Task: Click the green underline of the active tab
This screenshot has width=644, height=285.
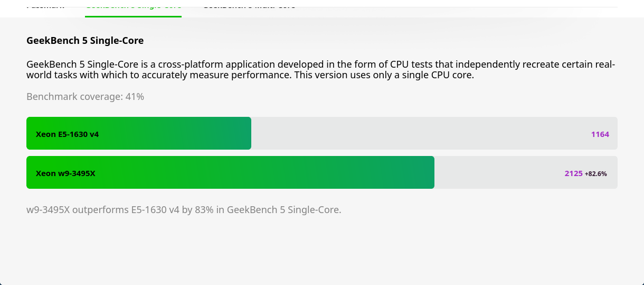Action: point(133,16)
